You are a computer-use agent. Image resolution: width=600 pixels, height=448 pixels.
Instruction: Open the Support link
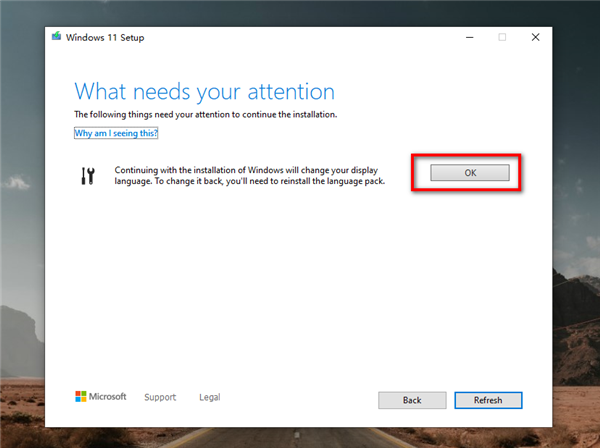pos(160,397)
